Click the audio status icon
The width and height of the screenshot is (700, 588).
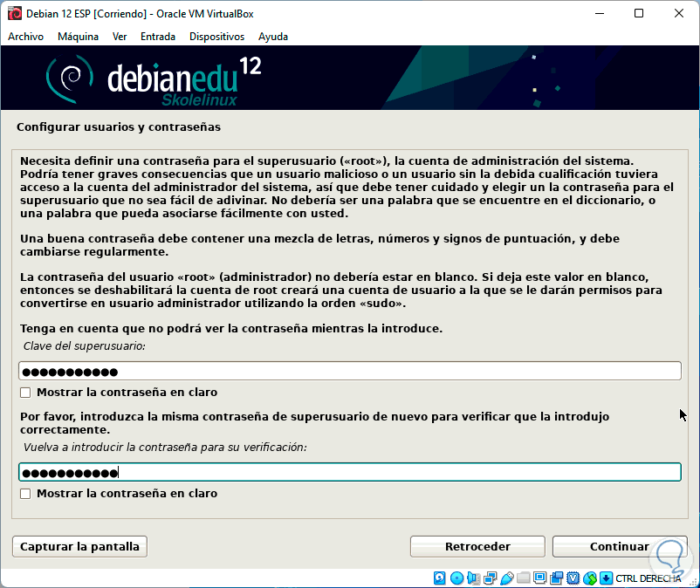point(474,578)
